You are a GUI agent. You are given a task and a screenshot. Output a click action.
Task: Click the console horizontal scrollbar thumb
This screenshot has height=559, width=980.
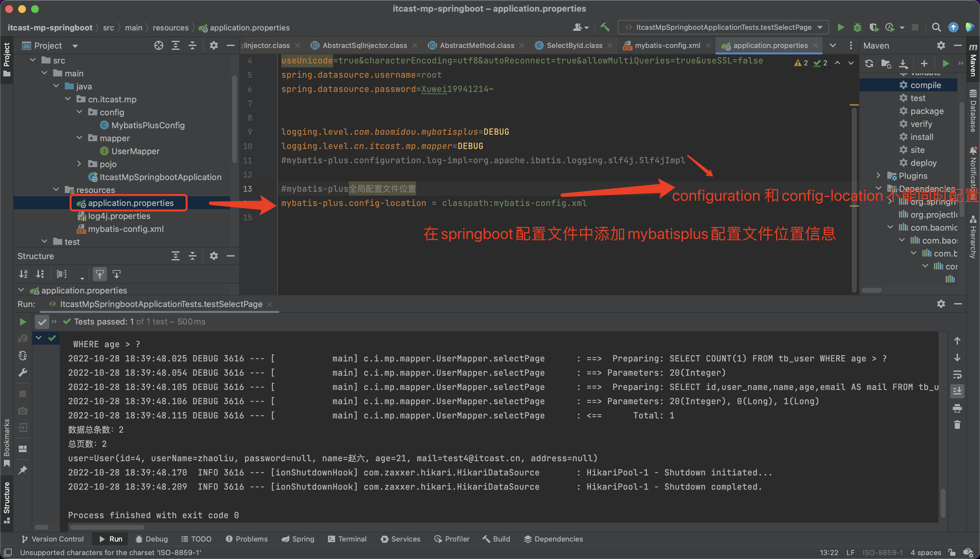(107, 527)
